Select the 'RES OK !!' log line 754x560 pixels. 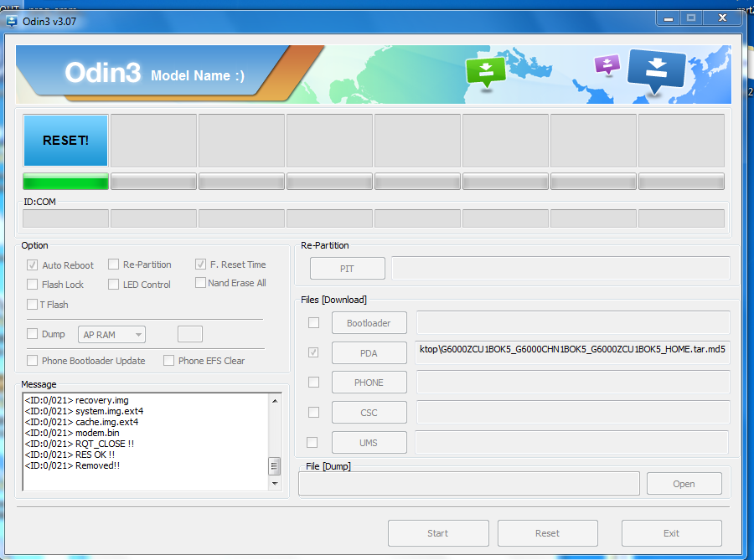pyautogui.click(x=70, y=455)
